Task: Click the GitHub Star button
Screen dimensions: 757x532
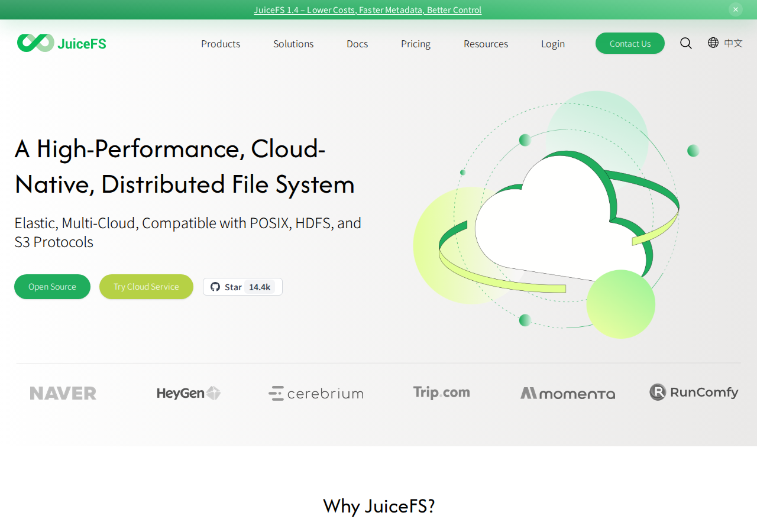Action: coord(227,287)
